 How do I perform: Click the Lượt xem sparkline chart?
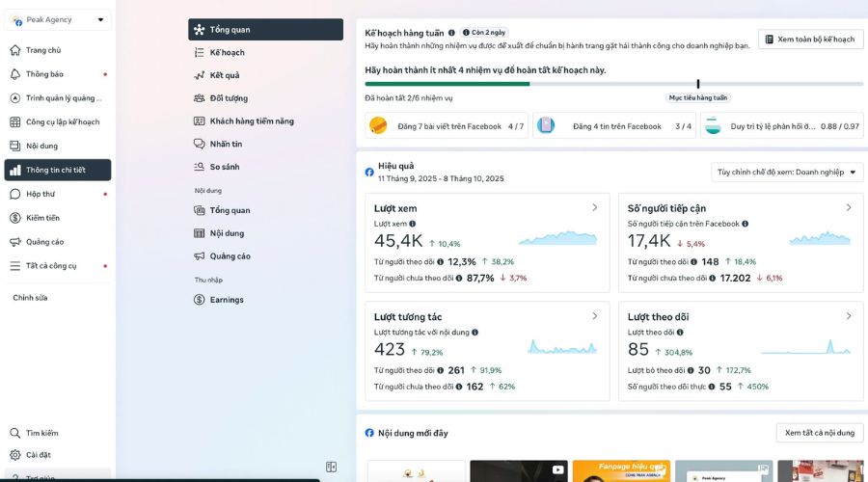[558, 238]
